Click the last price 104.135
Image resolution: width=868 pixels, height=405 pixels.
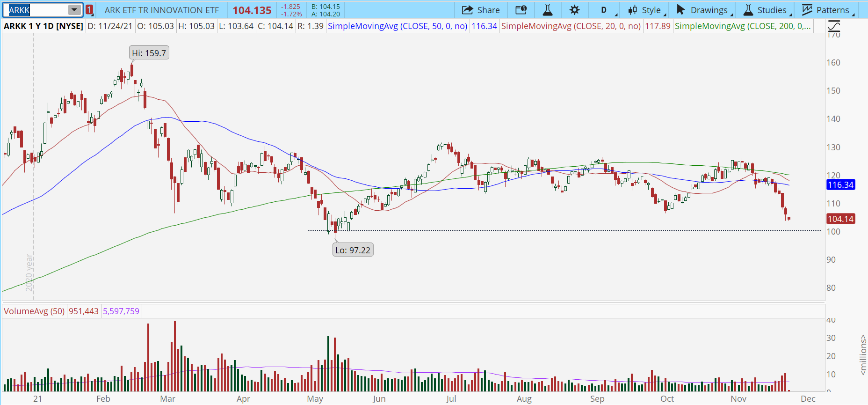coord(252,10)
